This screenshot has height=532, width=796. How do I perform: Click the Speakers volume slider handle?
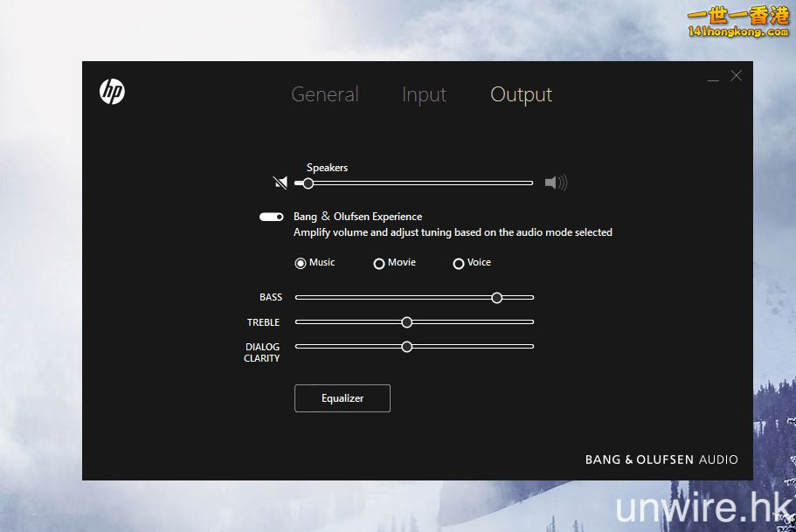(x=308, y=183)
